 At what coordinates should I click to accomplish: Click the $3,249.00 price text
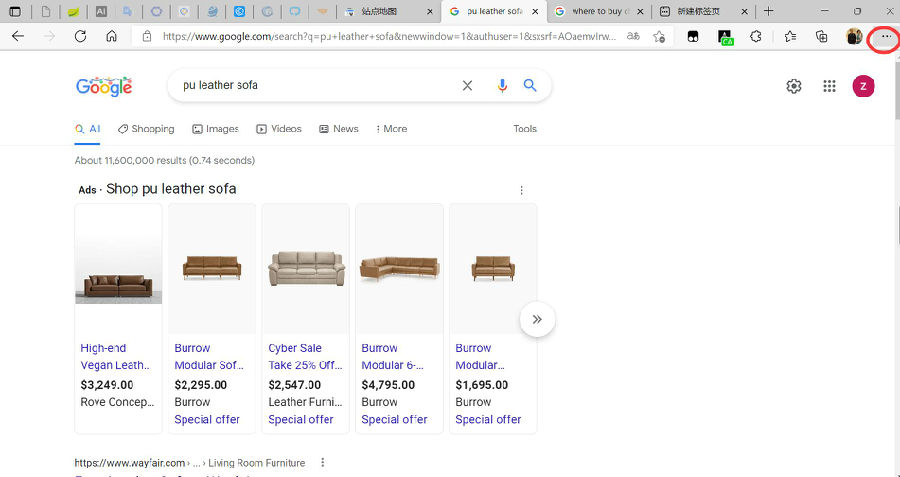107,385
